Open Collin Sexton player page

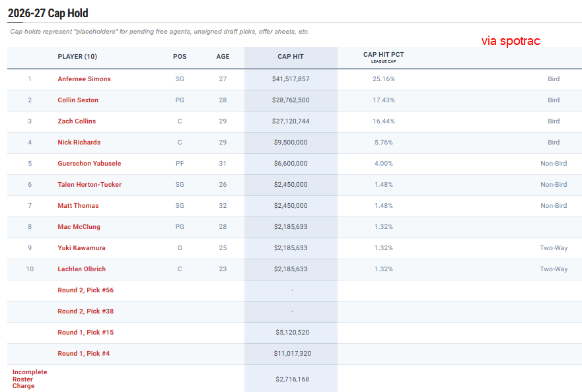78,100
